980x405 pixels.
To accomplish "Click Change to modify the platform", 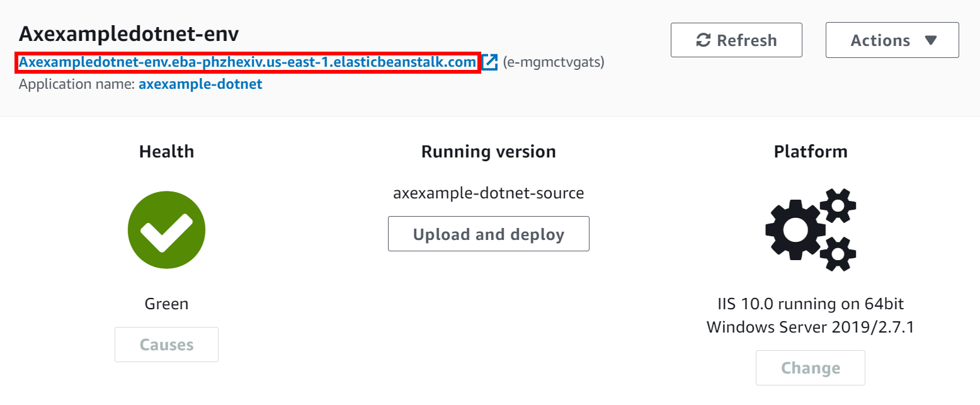I will pyautogui.click(x=811, y=368).
